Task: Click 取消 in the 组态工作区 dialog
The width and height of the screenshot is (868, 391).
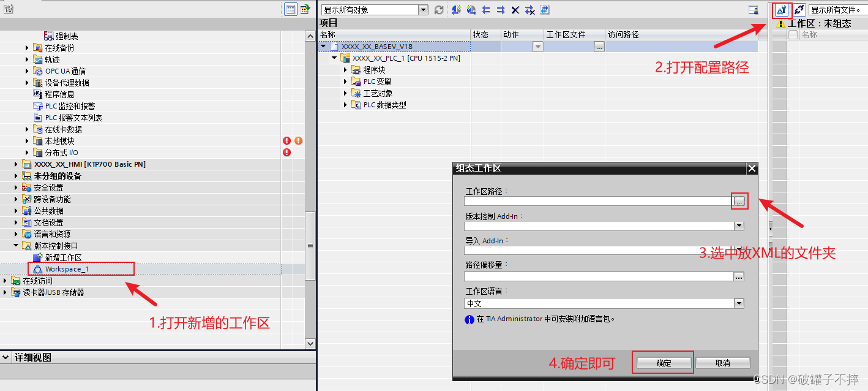Action: (722, 363)
